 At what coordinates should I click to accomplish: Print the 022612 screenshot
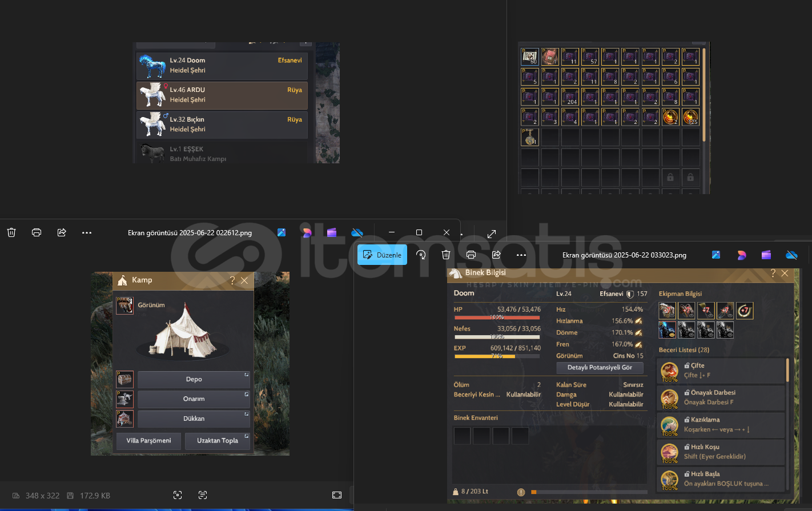tap(37, 232)
